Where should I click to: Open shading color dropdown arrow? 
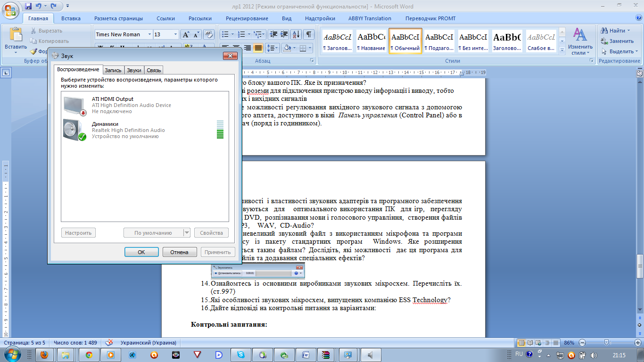tap(295, 48)
